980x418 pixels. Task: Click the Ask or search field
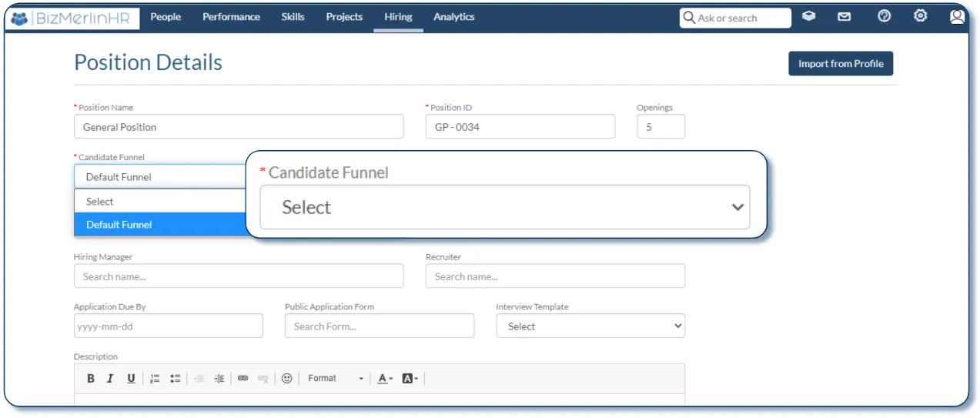(x=735, y=18)
